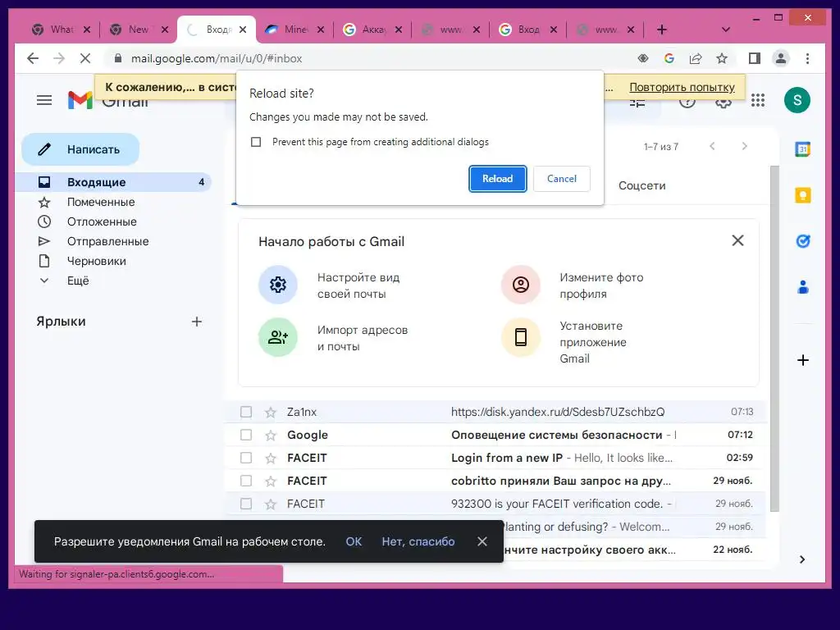The image size is (840, 630).
Task: Cancel the Reload site dialog
Action: coord(561,178)
